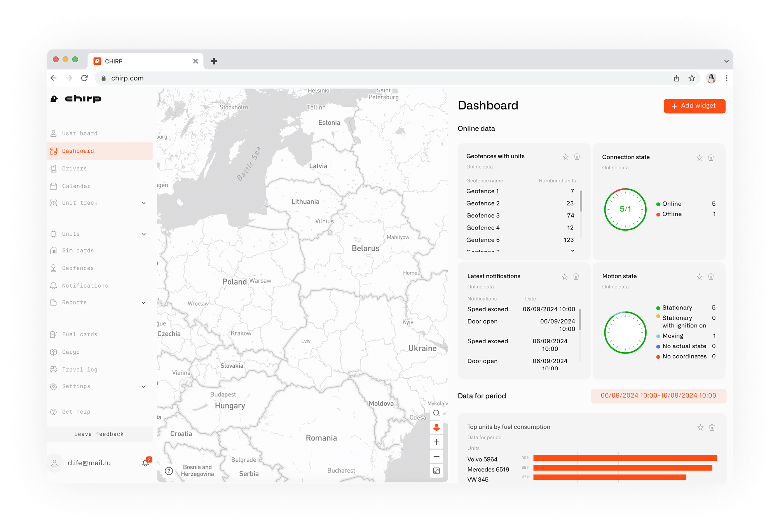Screen dimensions: 780x532
Task: Click the Units chip icon
Action: [54, 234]
